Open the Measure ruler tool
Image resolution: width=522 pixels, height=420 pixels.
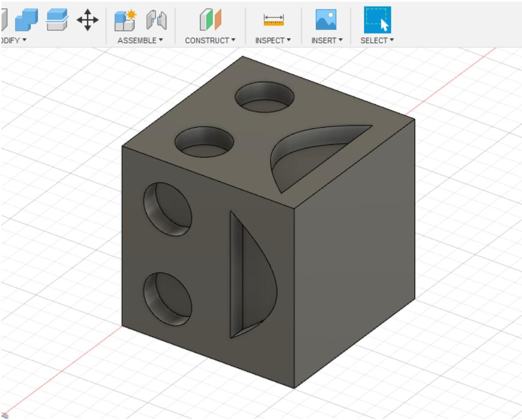tap(273, 20)
